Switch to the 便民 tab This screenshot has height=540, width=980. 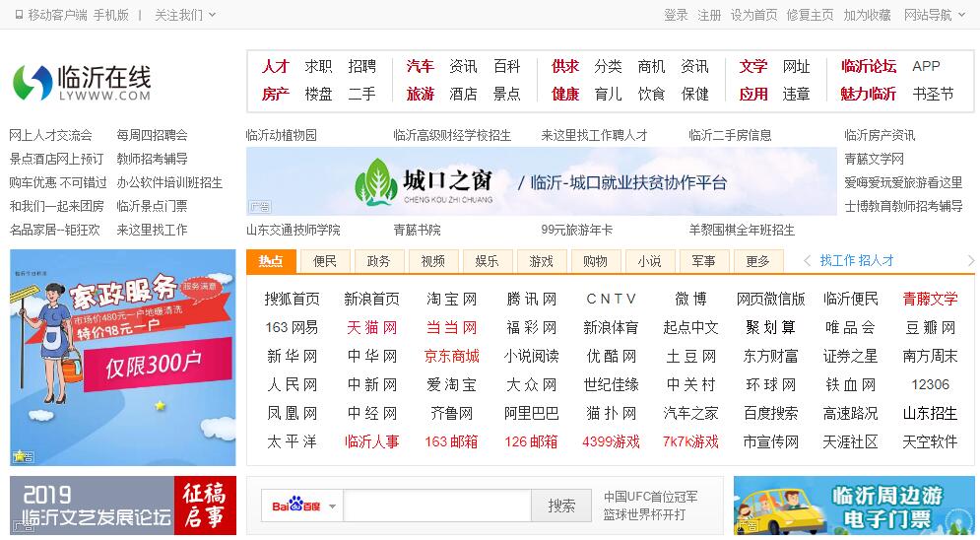click(x=325, y=261)
